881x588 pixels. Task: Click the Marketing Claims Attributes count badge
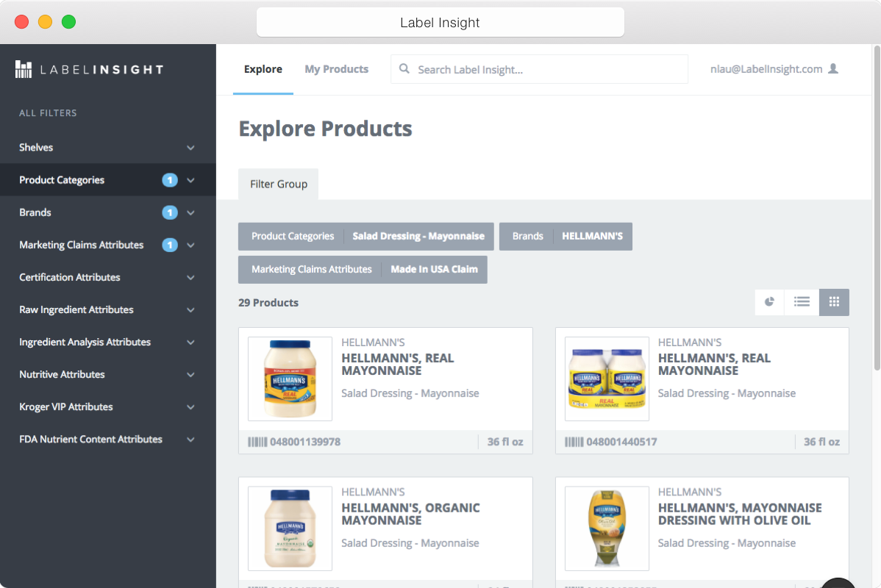coord(170,245)
